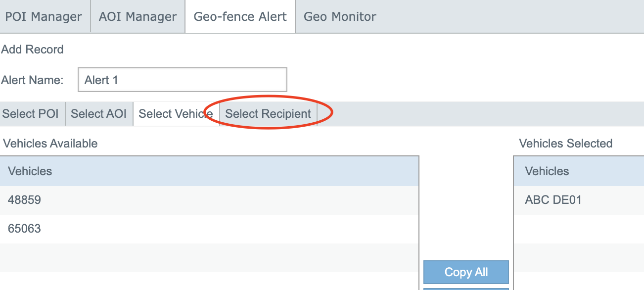This screenshot has width=644, height=290.
Task: Select the Geo-fence Alert tab
Action: pos(240,17)
